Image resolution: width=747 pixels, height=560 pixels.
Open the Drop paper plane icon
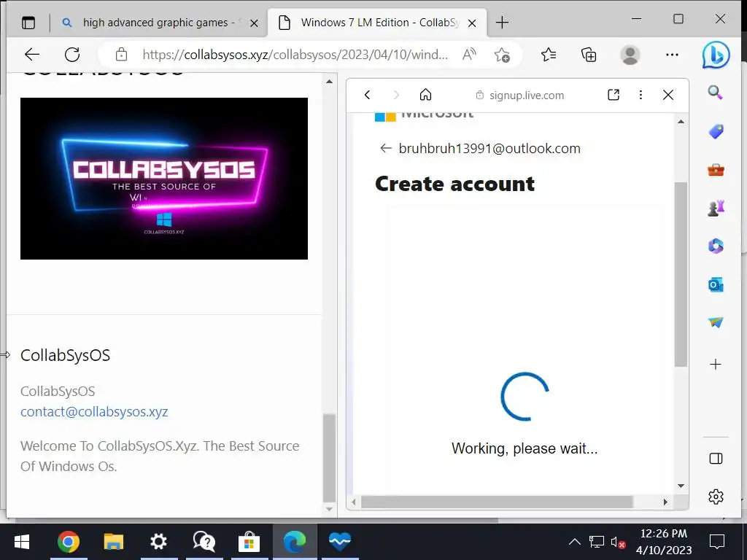[716, 322]
